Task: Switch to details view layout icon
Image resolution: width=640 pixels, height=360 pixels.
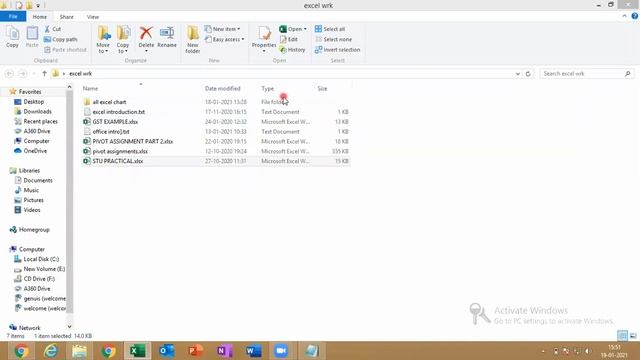Action: [622, 336]
